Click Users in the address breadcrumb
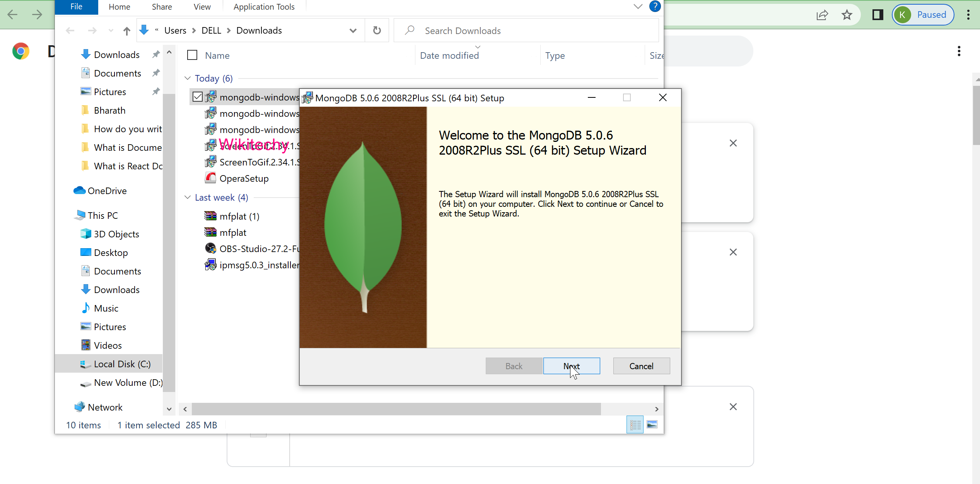This screenshot has height=484, width=980. click(175, 31)
